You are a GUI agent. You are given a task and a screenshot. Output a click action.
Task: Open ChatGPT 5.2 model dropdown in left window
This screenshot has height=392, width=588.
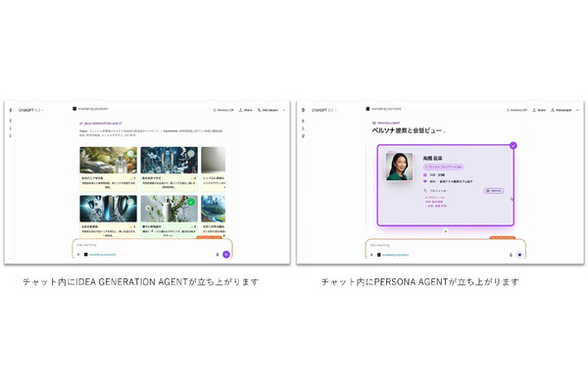click(x=30, y=111)
